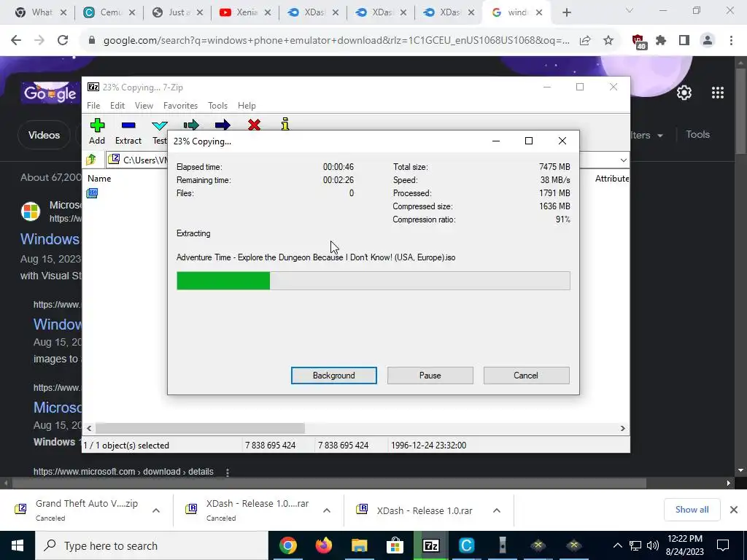Image resolution: width=747 pixels, height=560 pixels.
Task: Open Chrome side panel icon
Action: [684, 41]
